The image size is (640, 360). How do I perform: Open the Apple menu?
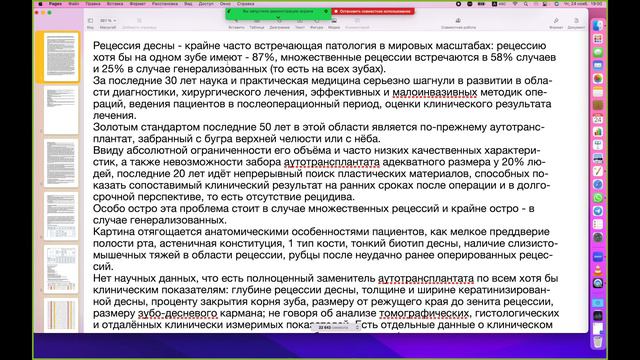click(x=40, y=4)
